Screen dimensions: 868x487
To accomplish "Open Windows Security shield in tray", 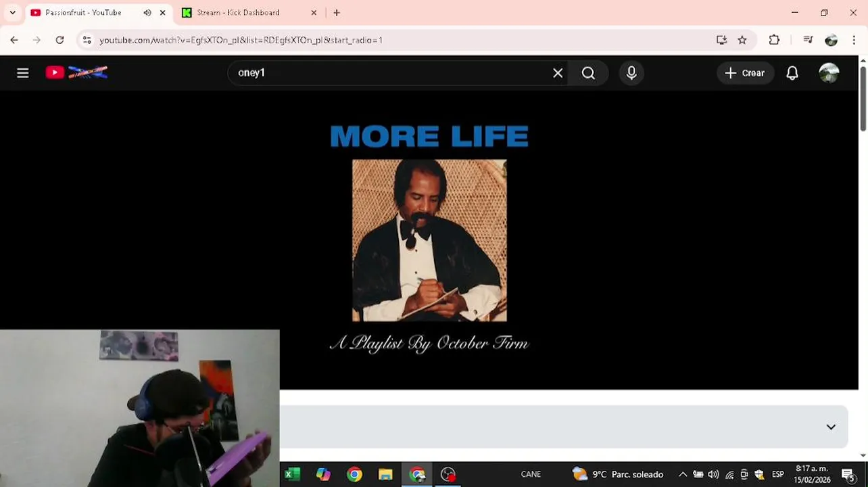I will point(759,474).
